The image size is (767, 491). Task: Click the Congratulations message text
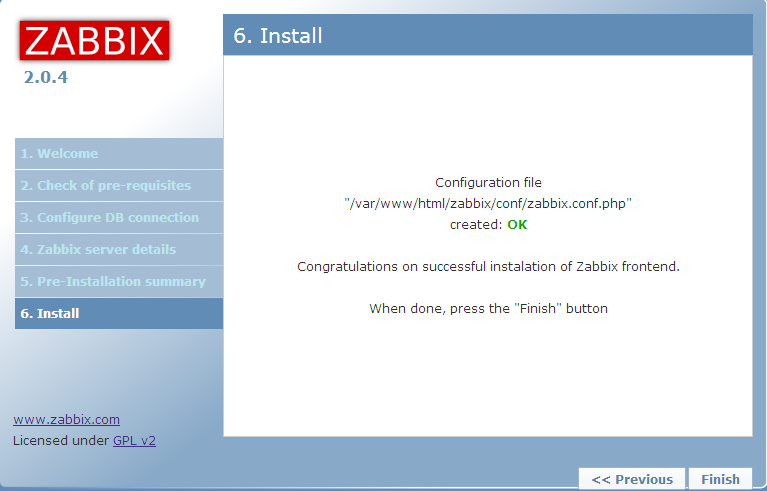click(x=488, y=267)
